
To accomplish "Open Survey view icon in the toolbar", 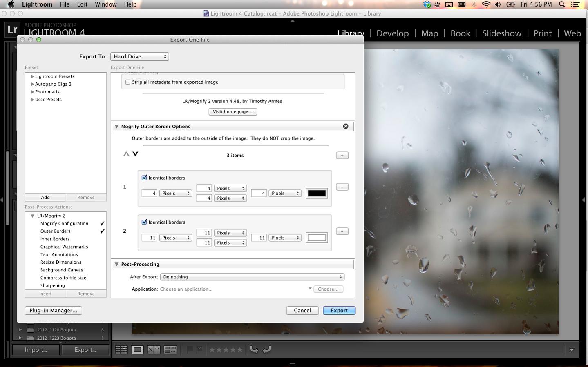I will (170, 349).
